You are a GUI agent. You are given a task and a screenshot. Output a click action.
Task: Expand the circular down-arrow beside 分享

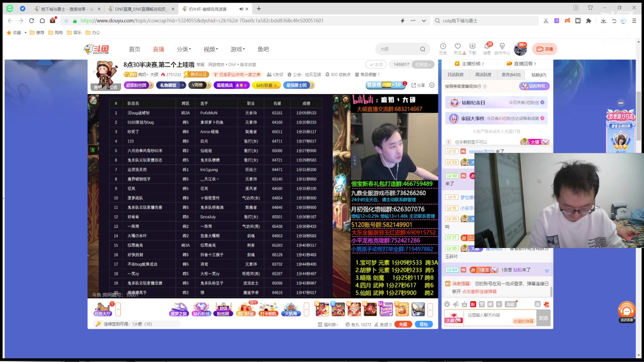432,85
